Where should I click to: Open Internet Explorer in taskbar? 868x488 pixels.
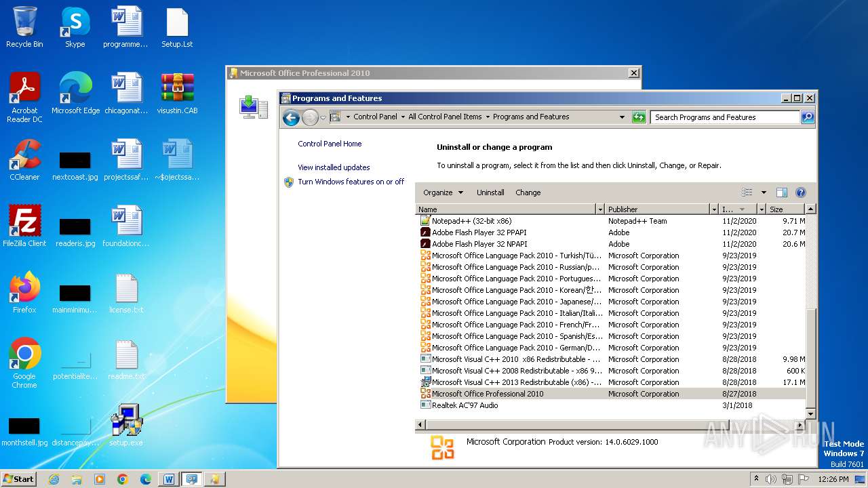coord(54,479)
